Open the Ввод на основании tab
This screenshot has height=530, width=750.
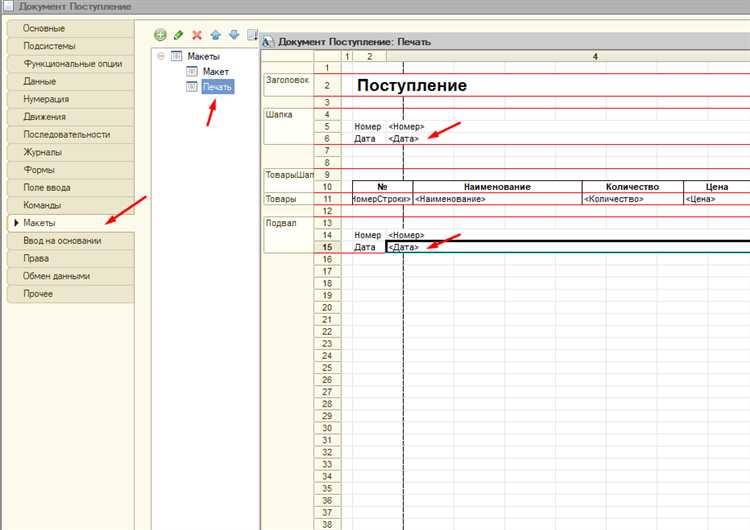71,241
